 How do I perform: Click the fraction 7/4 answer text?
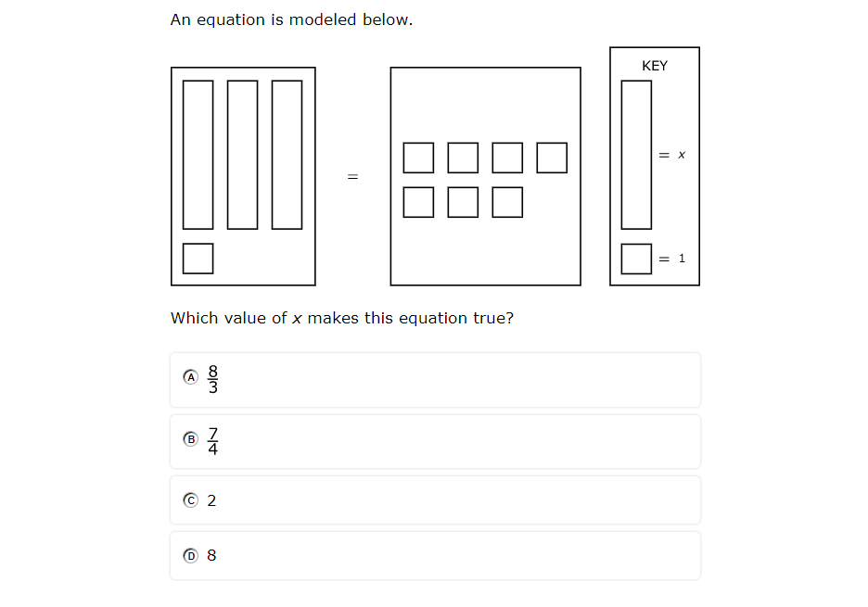point(212,440)
